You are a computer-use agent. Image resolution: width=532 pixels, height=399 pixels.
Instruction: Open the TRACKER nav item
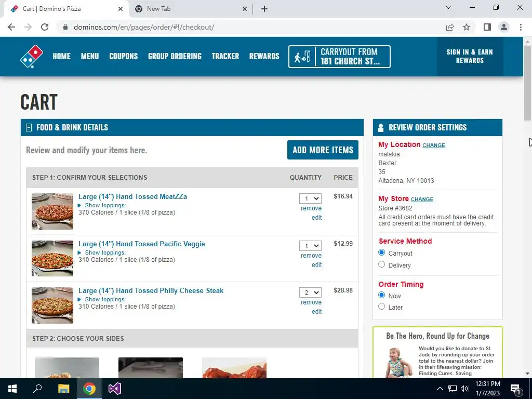(225, 56)
